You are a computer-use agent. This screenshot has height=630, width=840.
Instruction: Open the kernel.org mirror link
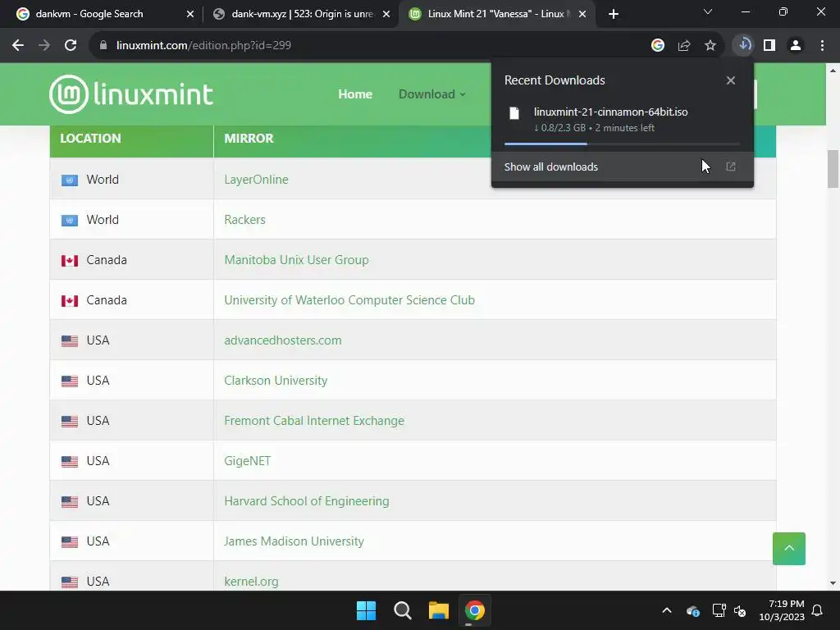(x=251, y=582)
